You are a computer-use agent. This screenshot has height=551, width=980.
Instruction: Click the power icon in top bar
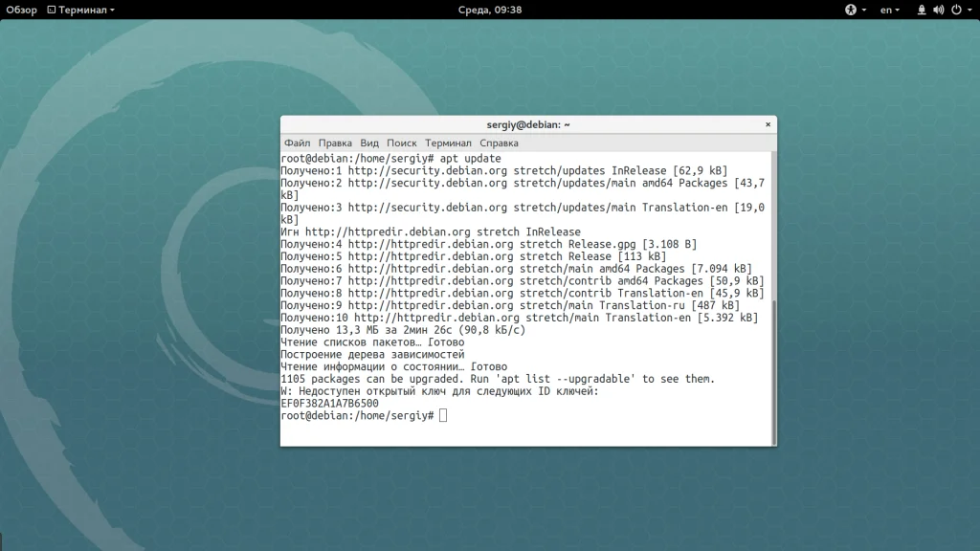pyautogui.click(x=954, y=10)
